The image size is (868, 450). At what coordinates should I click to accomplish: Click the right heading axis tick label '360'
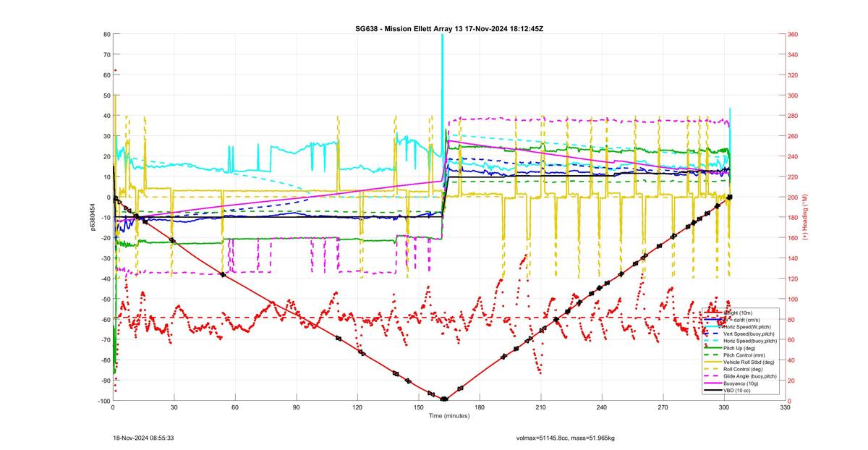792,34
